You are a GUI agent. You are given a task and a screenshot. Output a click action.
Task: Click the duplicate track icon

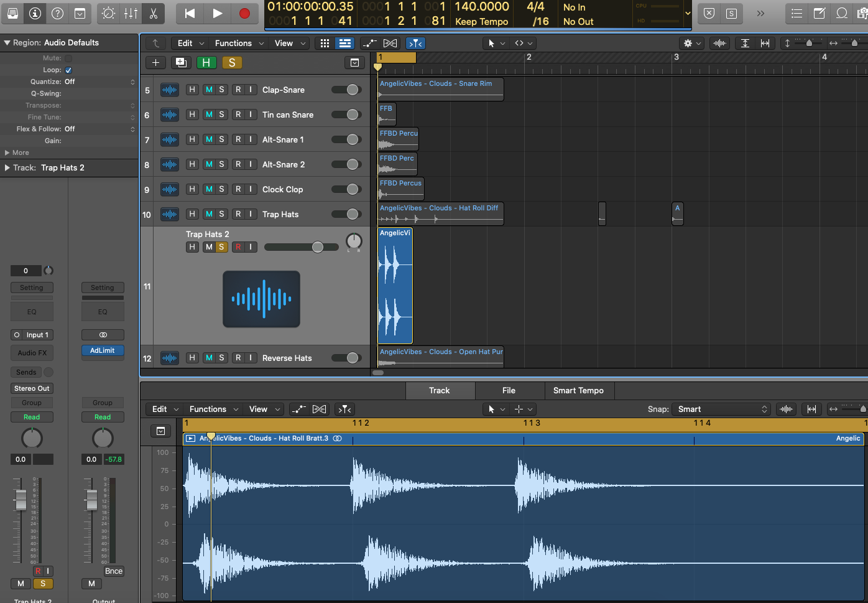click(181, 62)
